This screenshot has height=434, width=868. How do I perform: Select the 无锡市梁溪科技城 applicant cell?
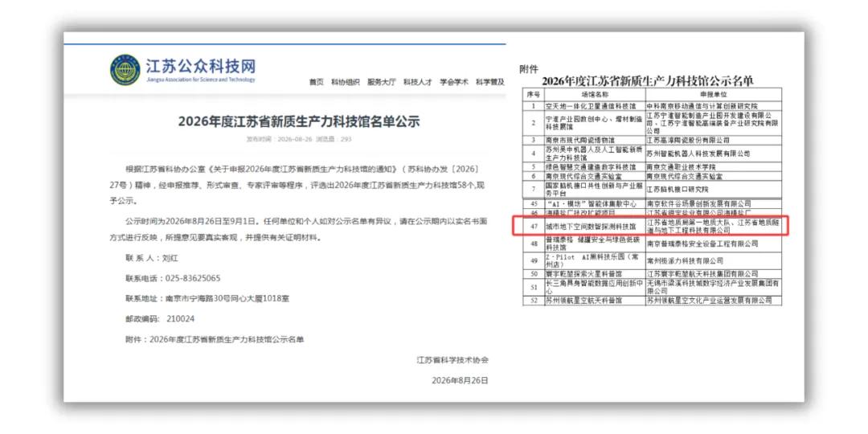pyautogui.click(x=713, y=287)
